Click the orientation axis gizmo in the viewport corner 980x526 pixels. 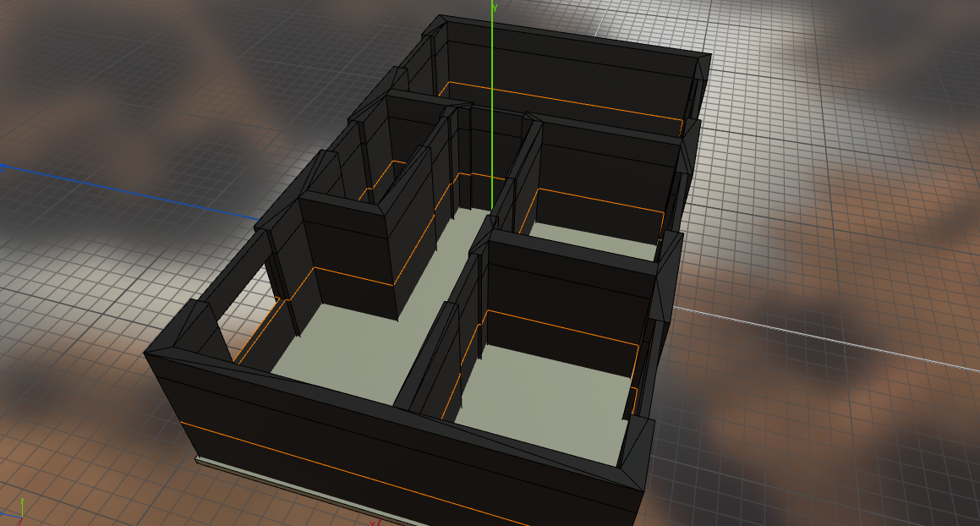coord(14,512)
